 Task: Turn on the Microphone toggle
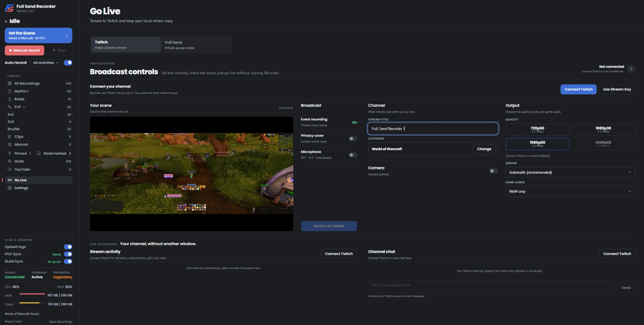coord(353,155)
